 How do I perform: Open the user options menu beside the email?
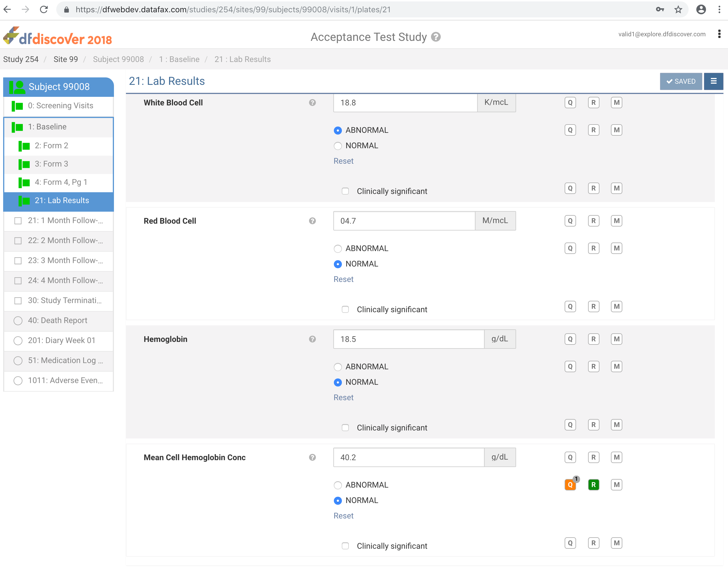[x=719, y=34]
